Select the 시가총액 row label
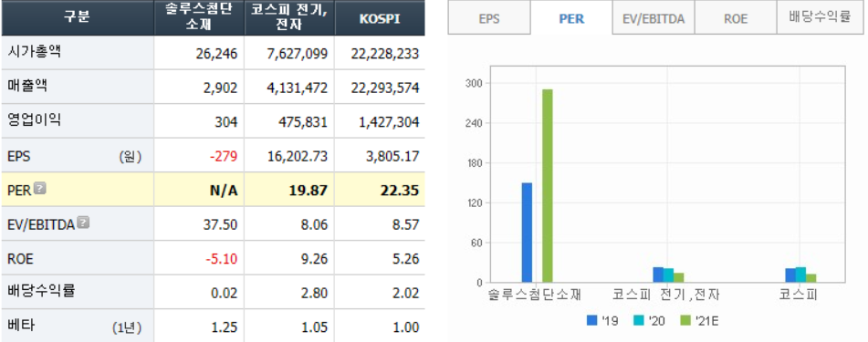Viewport: 868px width, 342px height. (x=35, y=52)
